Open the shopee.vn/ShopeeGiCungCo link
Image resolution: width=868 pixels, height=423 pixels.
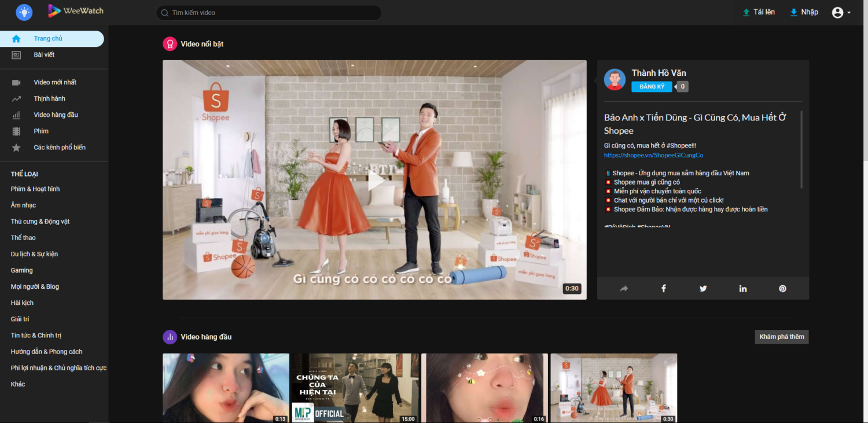653,155
